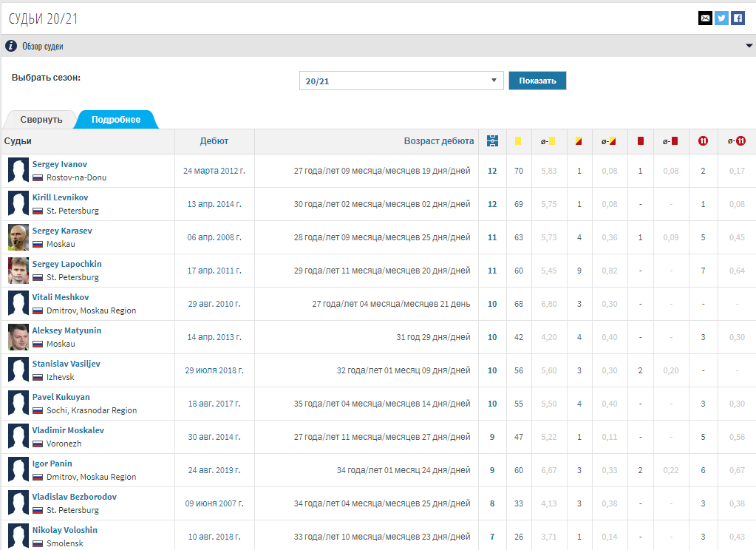Image resolution: width=756 pixels, height=550 pixels.
Task: Collapse the Обзор судеи panel arrow
Action: [749, 46]
